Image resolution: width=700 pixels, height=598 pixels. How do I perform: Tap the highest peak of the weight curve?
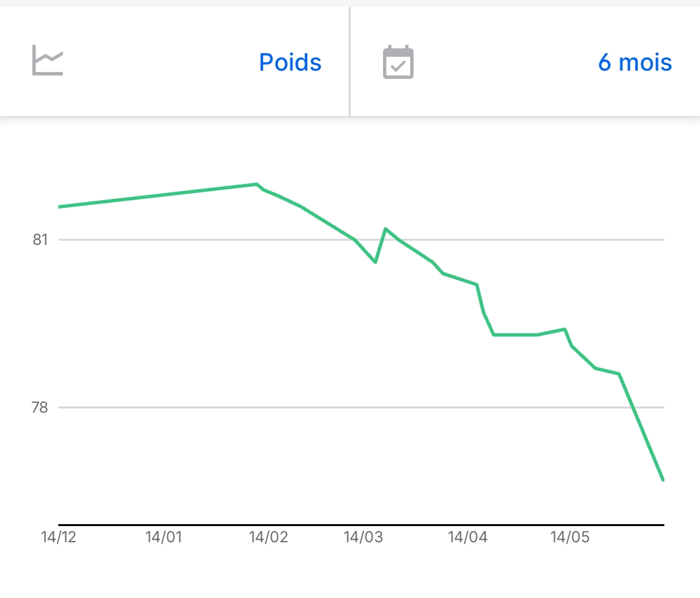[x=256, y=184]
